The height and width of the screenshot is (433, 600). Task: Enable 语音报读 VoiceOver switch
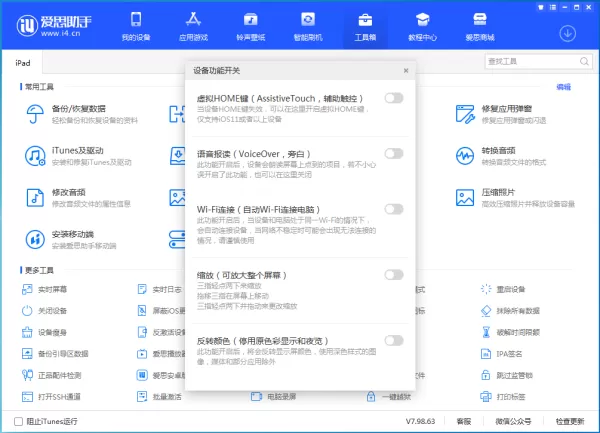pos(394,154)
